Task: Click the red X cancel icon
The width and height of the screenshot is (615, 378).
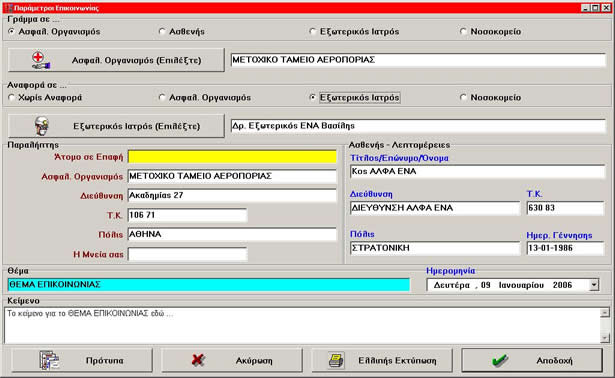Action: (198, 360)
